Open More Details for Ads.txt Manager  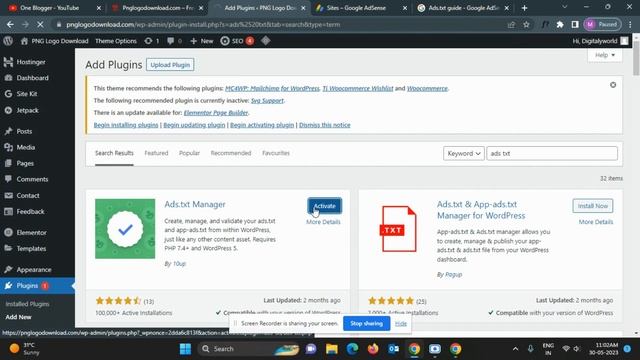(x=323, y=222)
